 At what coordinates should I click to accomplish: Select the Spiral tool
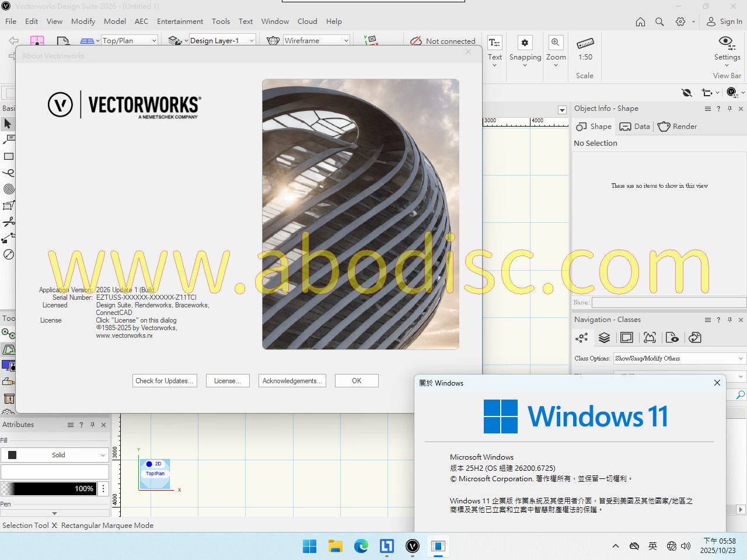pos(9,189)
